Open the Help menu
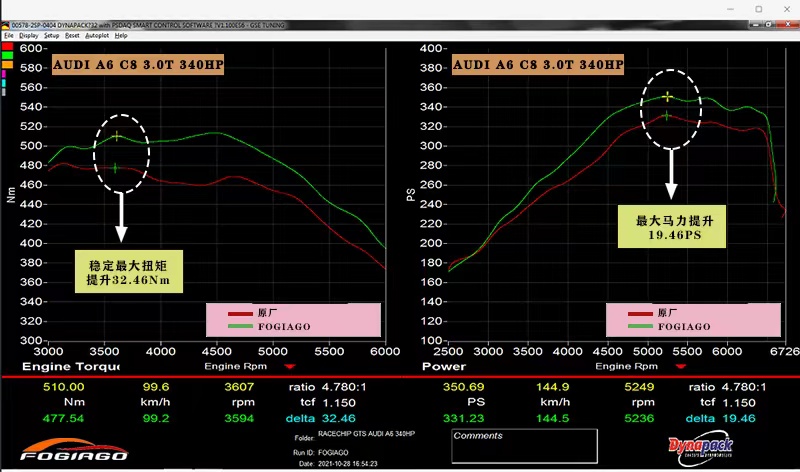This screenshot has width=800, height=472. pos(121,36)
